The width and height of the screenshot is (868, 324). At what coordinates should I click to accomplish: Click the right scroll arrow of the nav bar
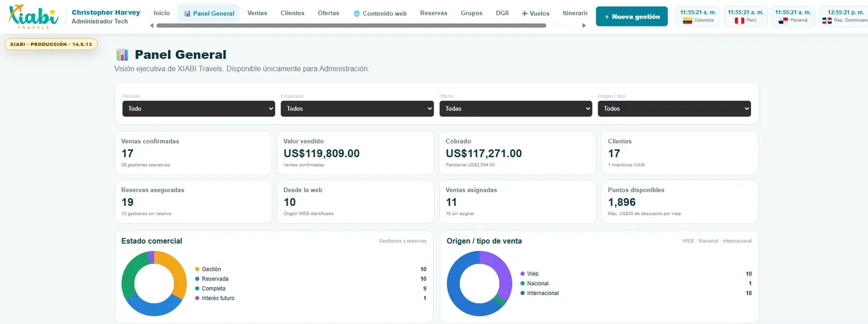[x=584, y=25]
